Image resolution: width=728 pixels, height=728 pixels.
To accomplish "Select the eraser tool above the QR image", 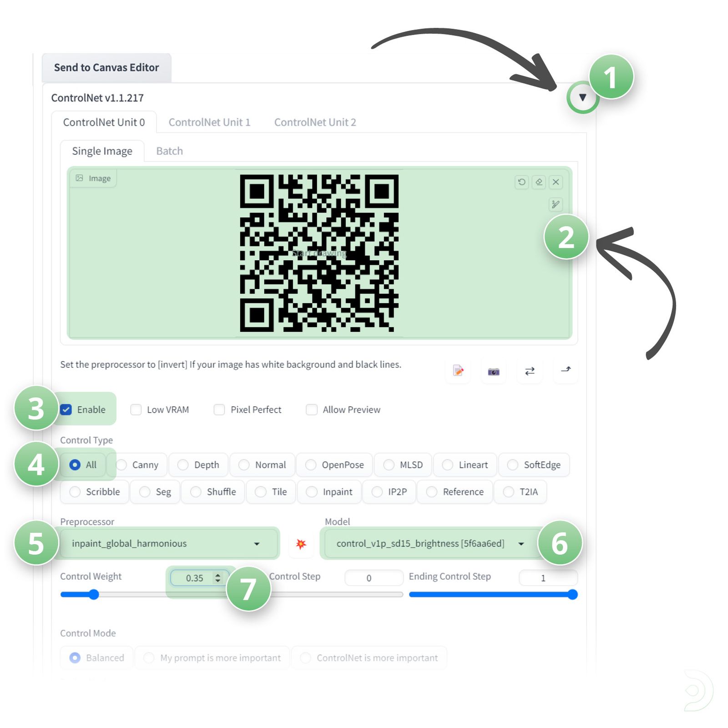I will (x=539, y=182).
